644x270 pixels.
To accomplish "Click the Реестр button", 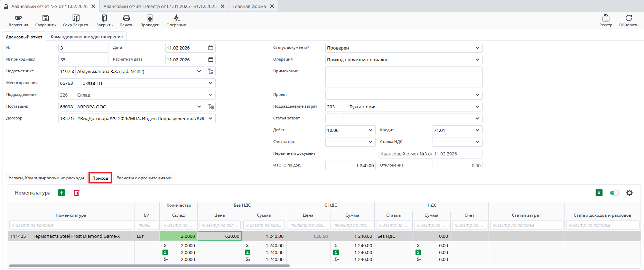I will (606, 20).
